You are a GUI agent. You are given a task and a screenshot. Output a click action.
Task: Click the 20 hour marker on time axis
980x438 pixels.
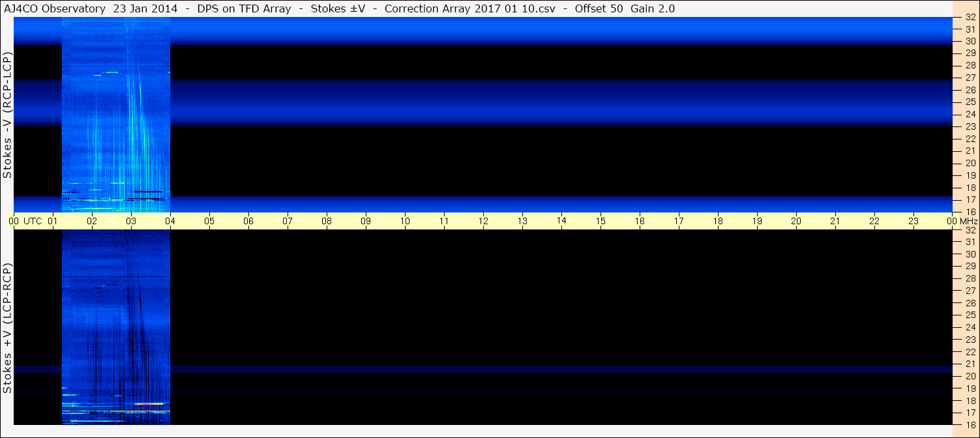click(796, 221)
